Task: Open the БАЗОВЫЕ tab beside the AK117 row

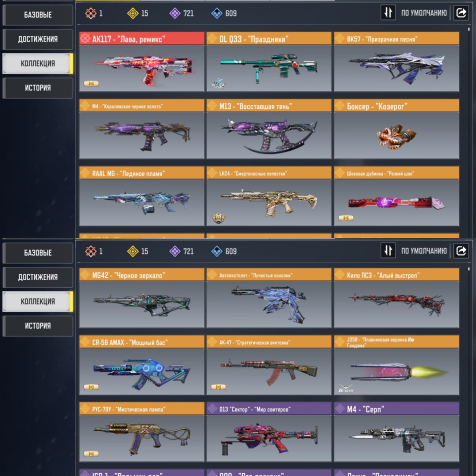Action: [38, 15]
